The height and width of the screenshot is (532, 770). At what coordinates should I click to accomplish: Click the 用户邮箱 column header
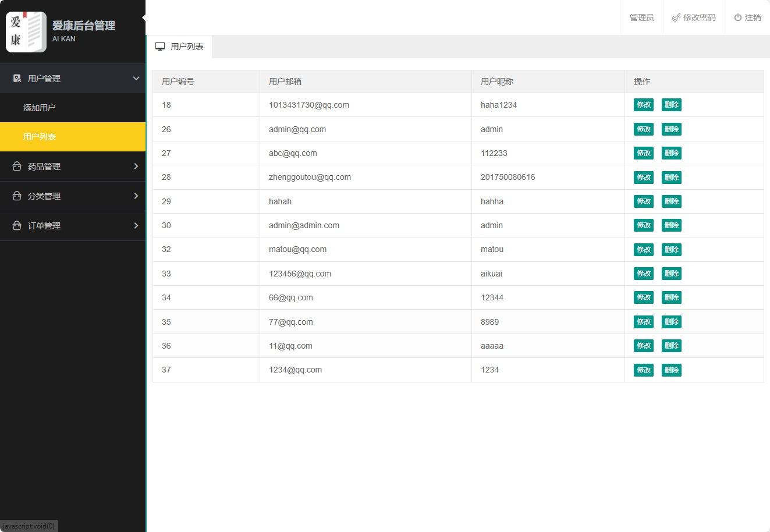point(285,81)
